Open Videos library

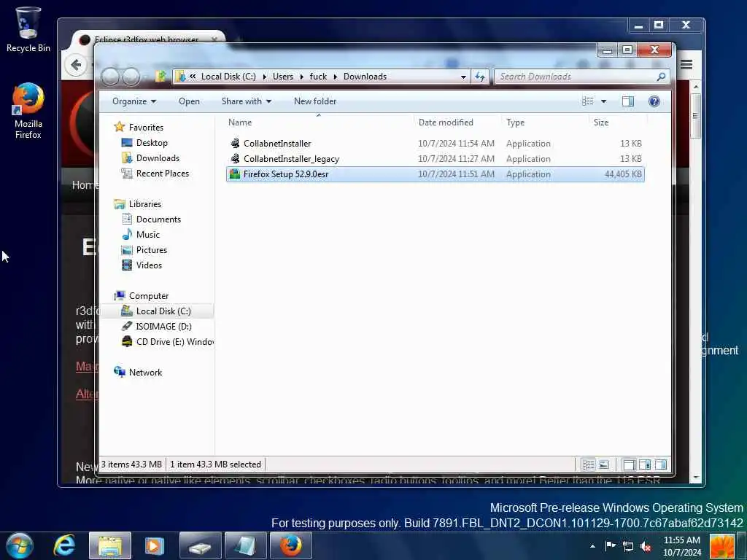pos(149,265)
